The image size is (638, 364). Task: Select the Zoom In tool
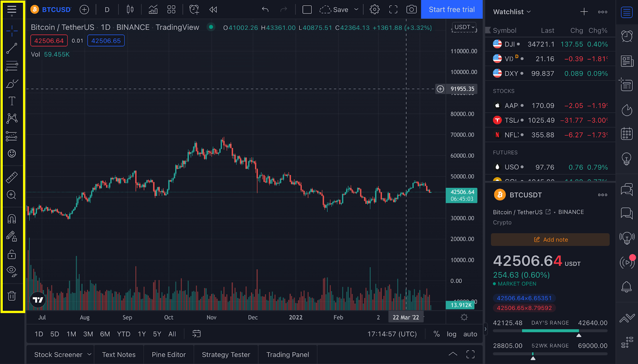tap(12, 195)
